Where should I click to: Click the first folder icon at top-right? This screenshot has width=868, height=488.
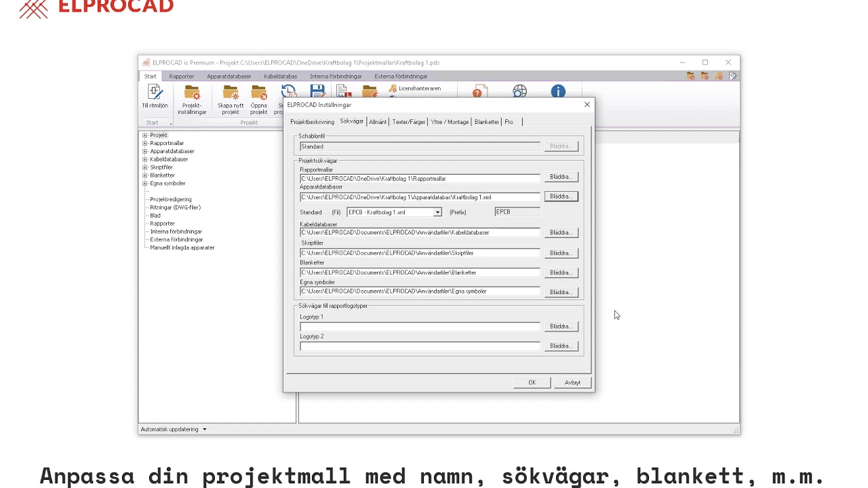pyautogui.click(x=691, y=76)
